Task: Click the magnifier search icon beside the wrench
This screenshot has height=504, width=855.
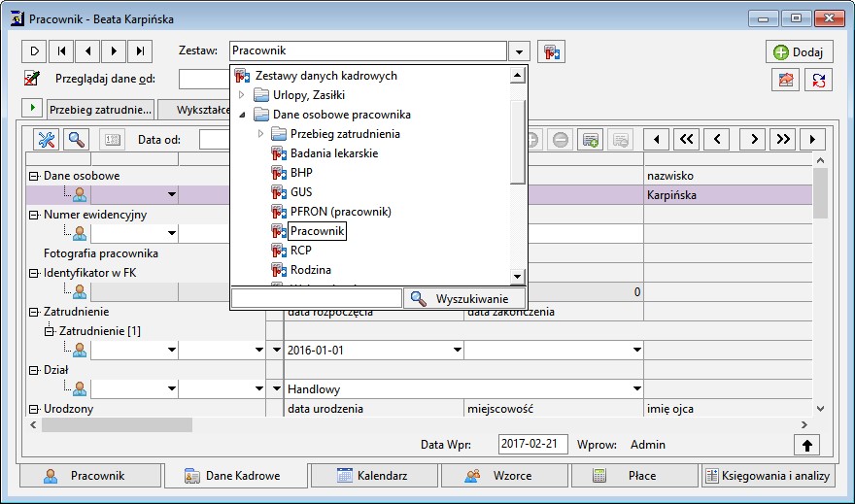Action: pos(76,139)
